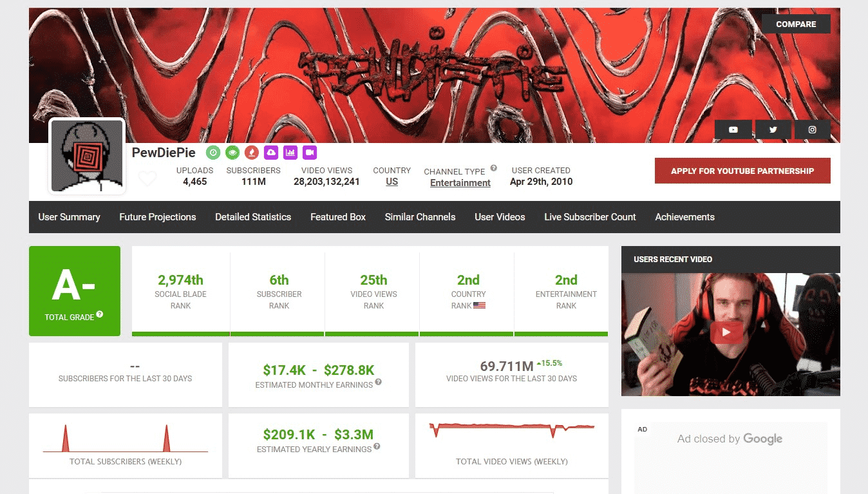Follow the Entertainment channel type link

click(460, 183)
